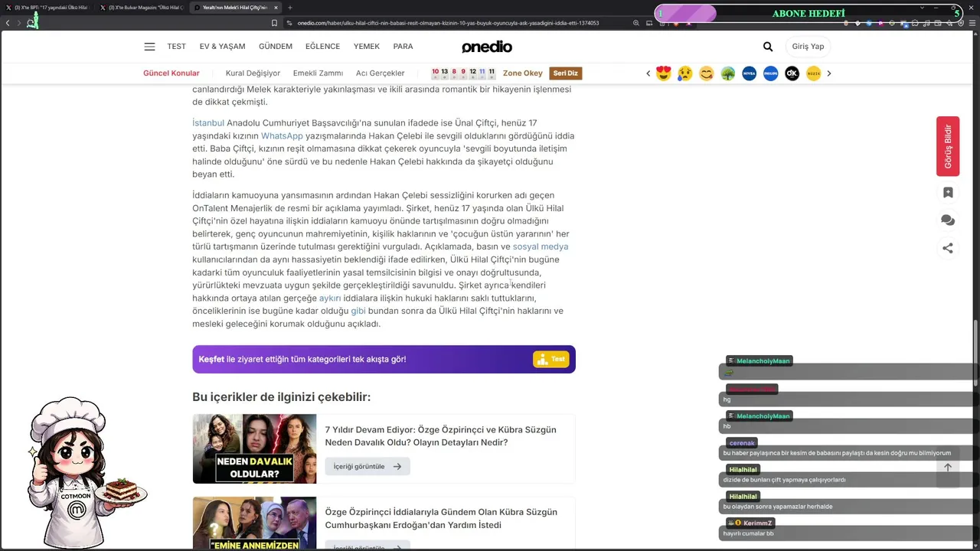
Task: Open the site search magnifier
Action: [768, 47]
